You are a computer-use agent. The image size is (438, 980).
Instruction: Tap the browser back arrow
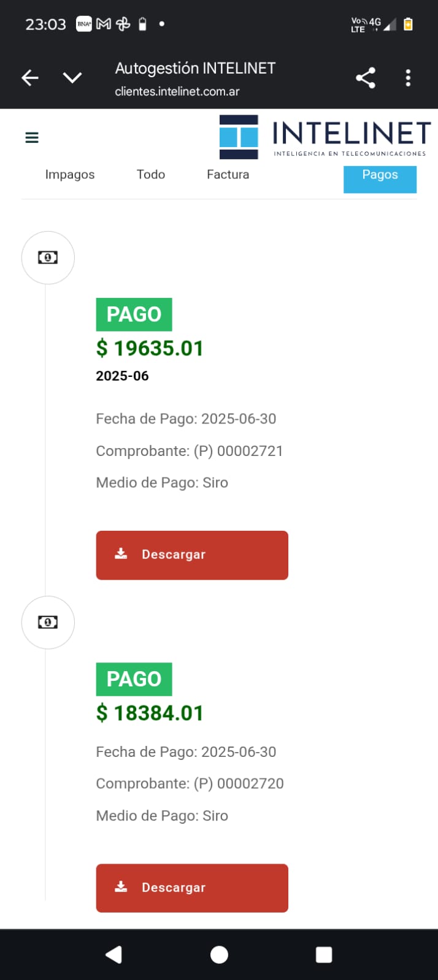pos(30,78)
